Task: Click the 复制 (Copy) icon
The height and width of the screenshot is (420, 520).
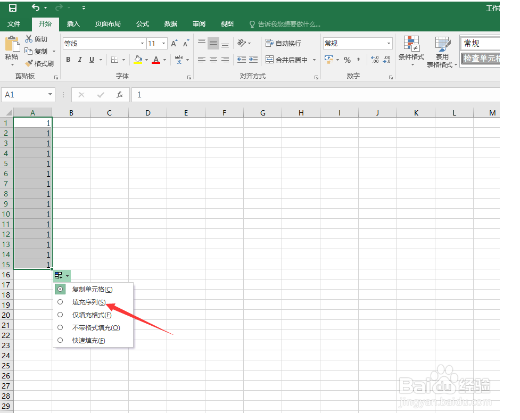Action: point(29,51)
